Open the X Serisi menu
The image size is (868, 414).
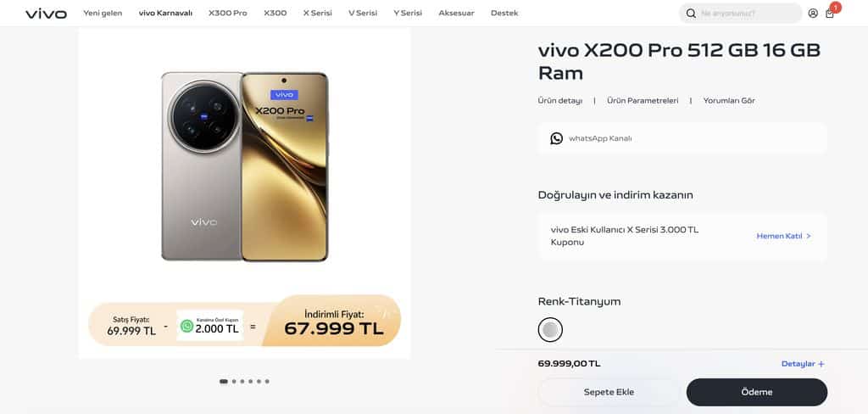[318, 13]
